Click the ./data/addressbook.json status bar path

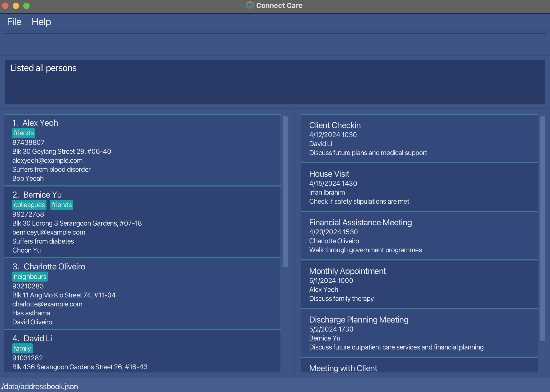(x=39, y=387)
